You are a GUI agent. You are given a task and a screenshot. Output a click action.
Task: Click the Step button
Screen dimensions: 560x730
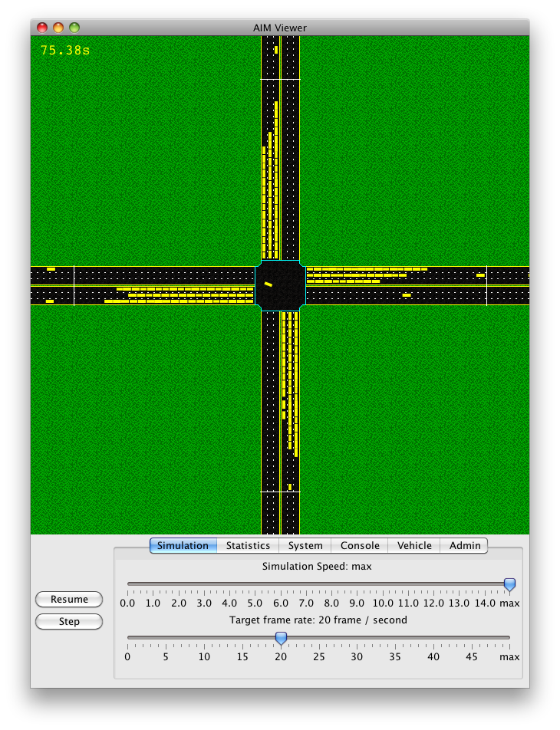pos(69,622)
